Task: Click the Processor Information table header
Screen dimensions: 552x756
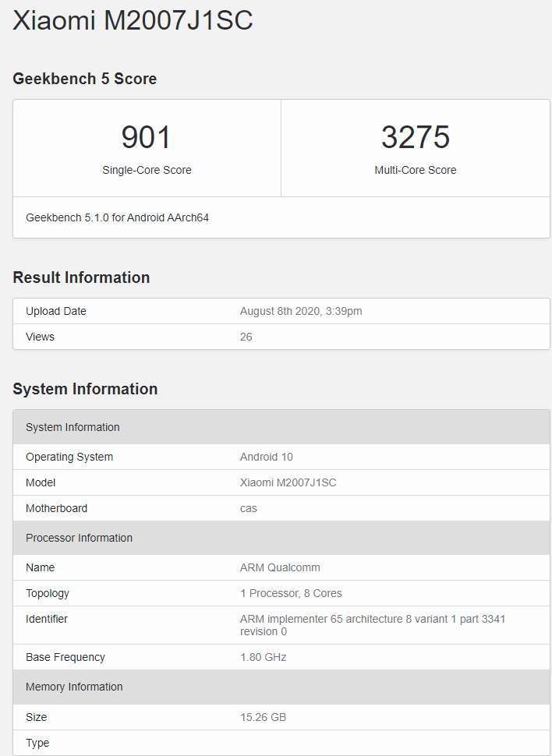Action: tap(281, 538)
